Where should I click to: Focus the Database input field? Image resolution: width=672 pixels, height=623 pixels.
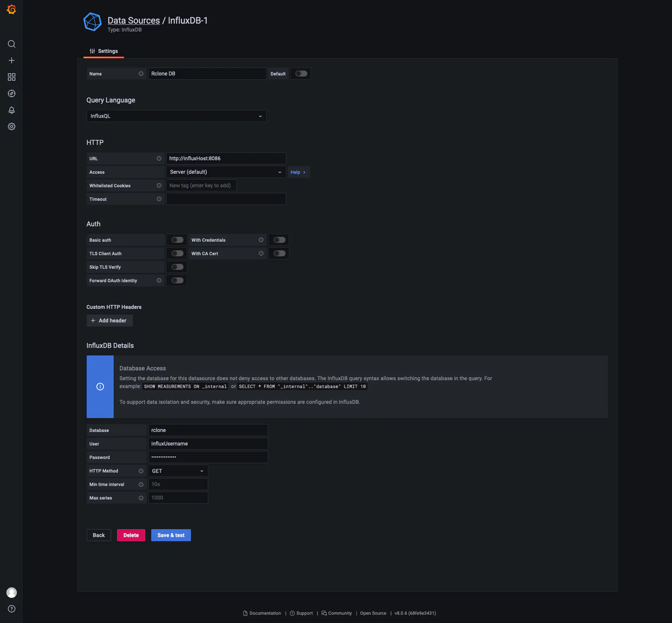pyautogui.click(x=208, y=430)
